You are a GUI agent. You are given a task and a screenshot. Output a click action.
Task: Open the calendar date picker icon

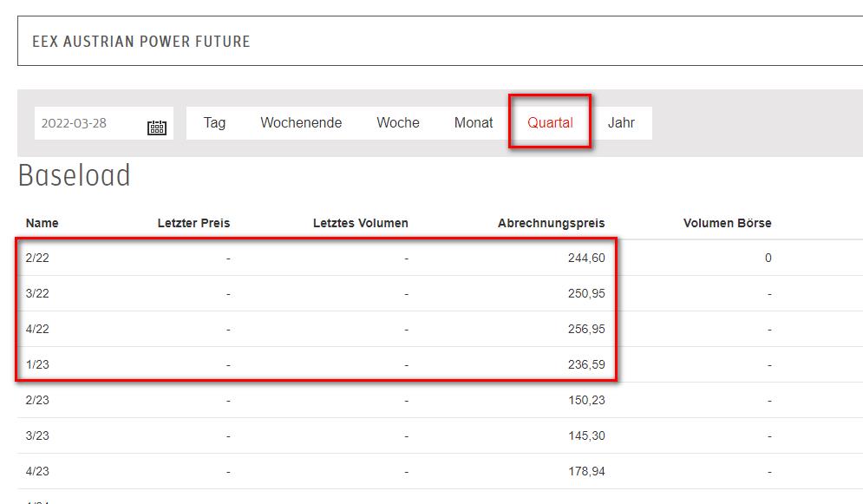(157, 128)
